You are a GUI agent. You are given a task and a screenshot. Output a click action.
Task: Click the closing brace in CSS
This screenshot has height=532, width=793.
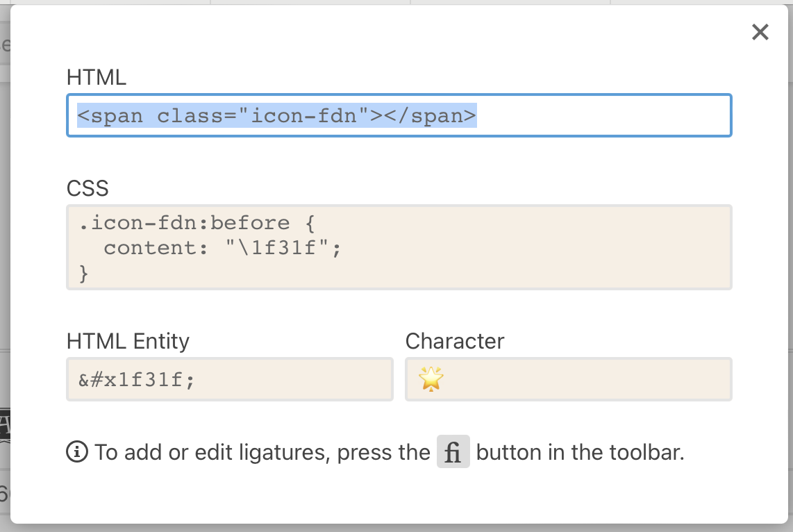click(84, 273)
